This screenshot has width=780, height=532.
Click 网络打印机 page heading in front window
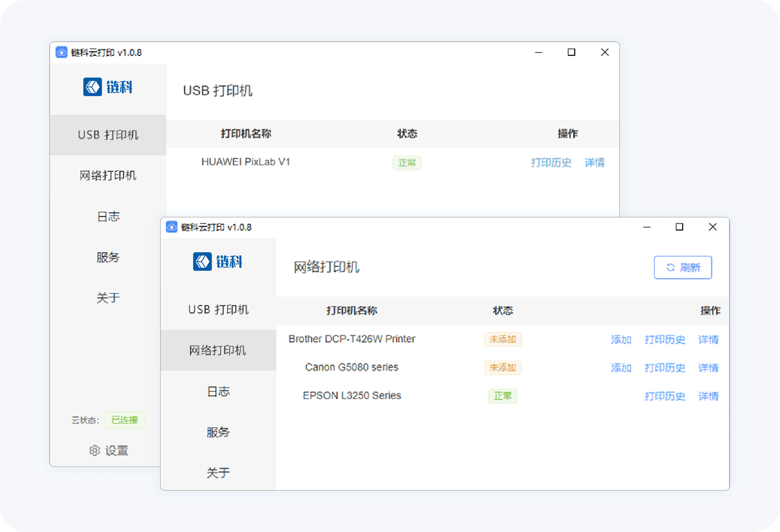pyautogui.click(x=326, y=268)
